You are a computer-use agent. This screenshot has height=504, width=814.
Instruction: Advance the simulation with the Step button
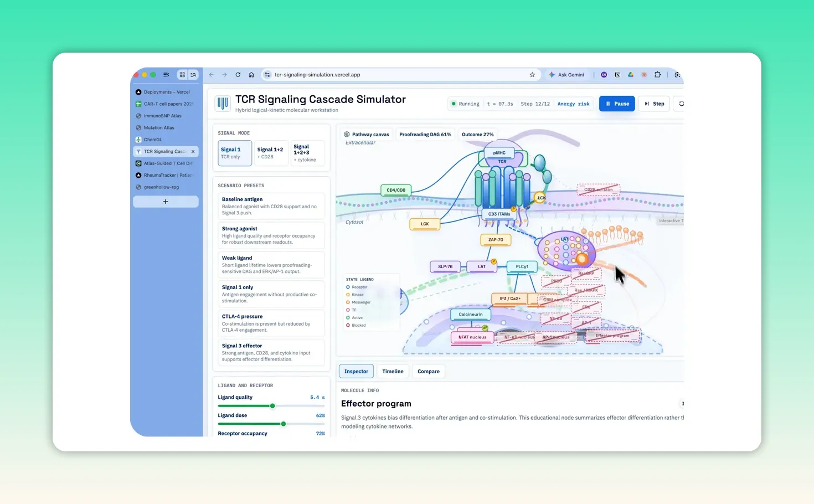[654, 104]
